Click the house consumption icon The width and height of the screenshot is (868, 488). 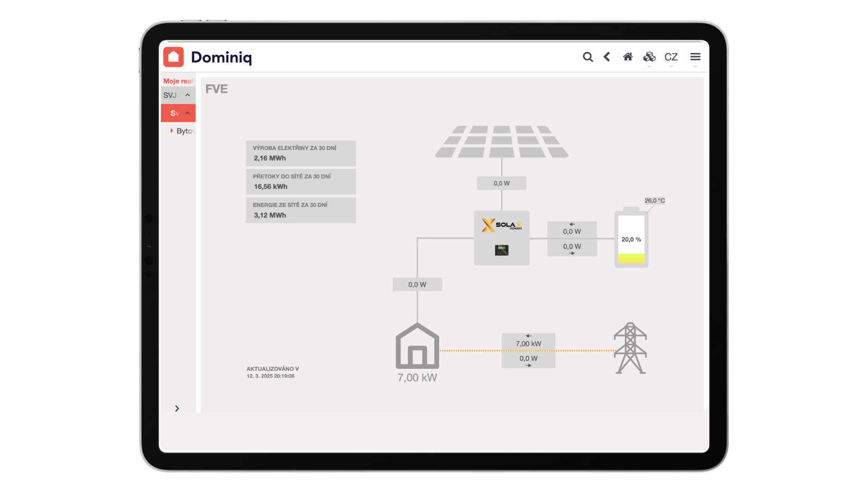[417, 346]
